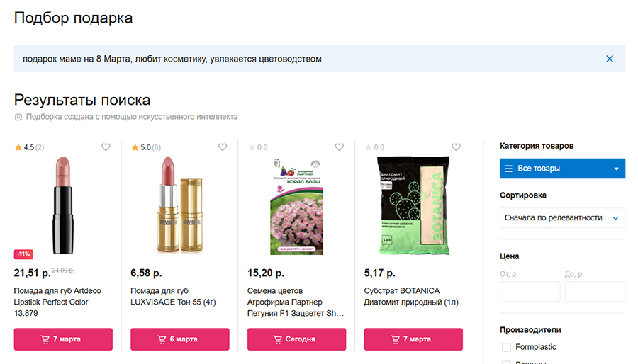Open "Помада для губ LUXVISAGE Тон 55" title link

tap(173, 297)
